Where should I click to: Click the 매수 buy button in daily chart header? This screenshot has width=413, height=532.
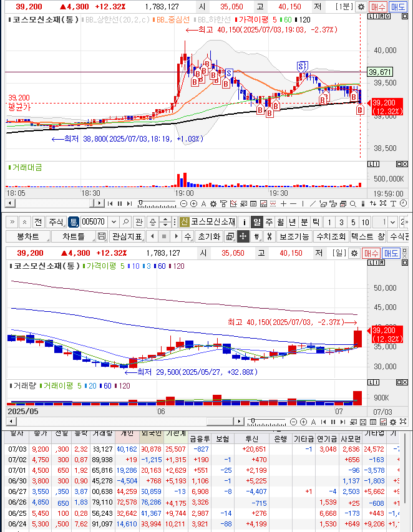pos(371,253)
